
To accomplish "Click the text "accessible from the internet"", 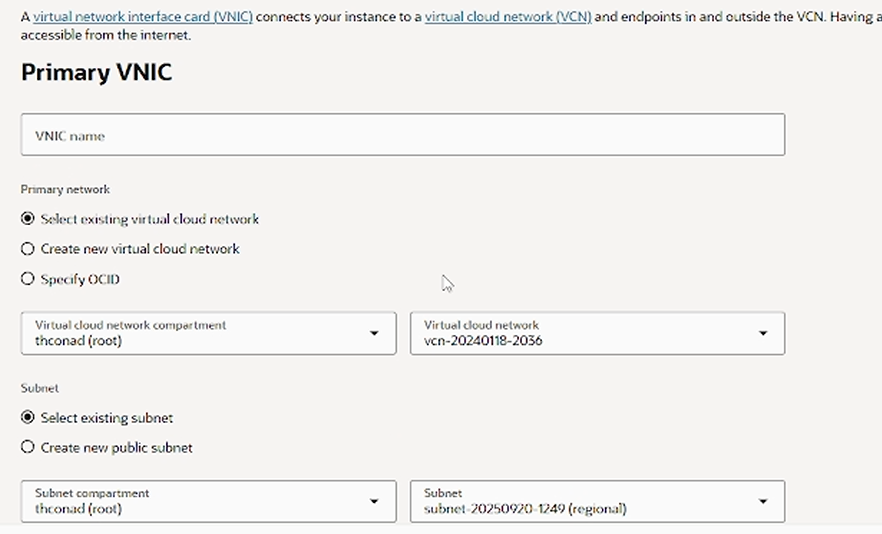I will [x=105, y=35].
